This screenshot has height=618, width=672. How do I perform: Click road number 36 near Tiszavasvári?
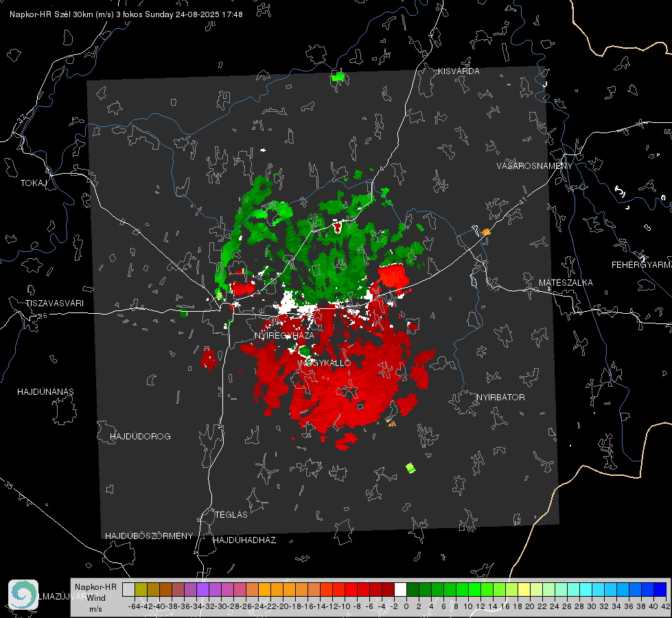click(43, 316)
